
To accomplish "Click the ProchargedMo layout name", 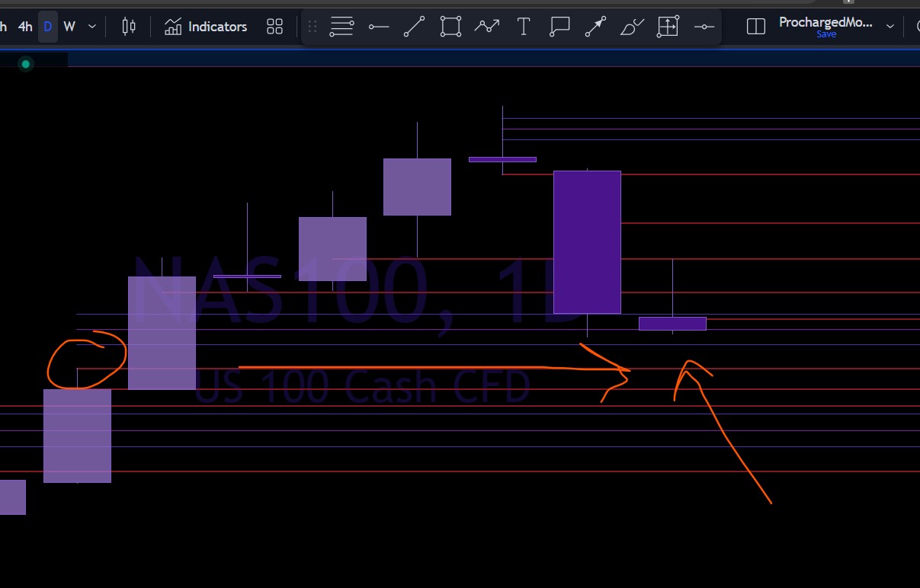I will point(825,22).
